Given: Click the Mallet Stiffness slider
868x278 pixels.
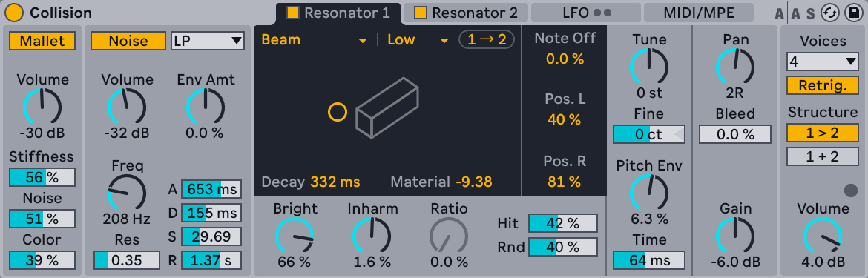Looking at the screenshot, I should click(x=42, y=177).
